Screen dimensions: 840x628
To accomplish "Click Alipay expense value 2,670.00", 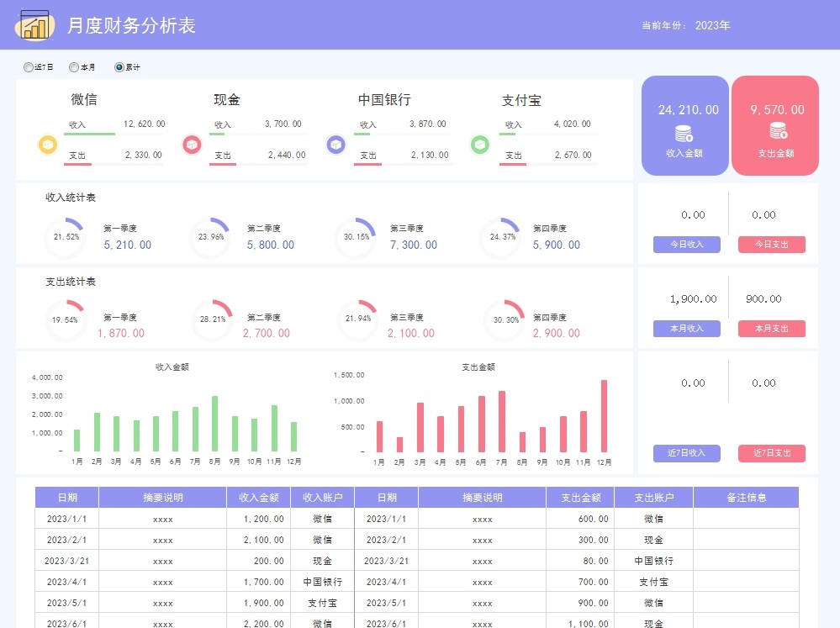I will [573, 155].
